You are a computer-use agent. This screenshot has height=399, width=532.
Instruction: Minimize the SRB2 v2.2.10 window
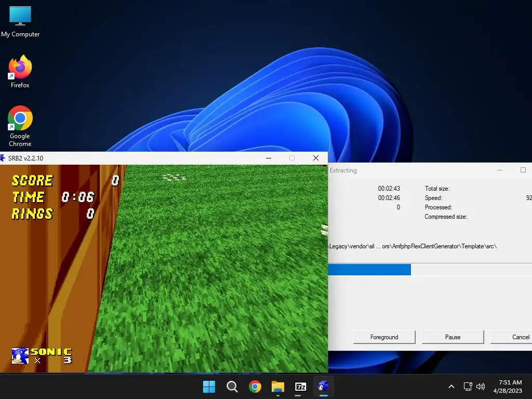coord(269,158)
